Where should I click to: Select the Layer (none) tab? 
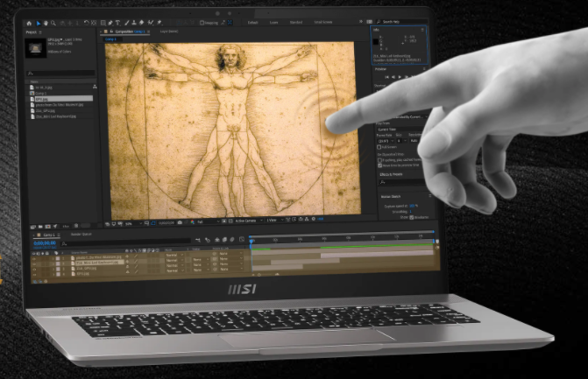169,32
